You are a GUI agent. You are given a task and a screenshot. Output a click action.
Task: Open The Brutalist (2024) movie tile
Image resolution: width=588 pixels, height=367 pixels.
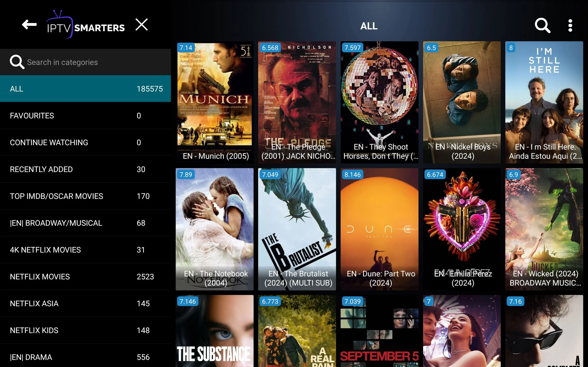click(x=297, y=229)
